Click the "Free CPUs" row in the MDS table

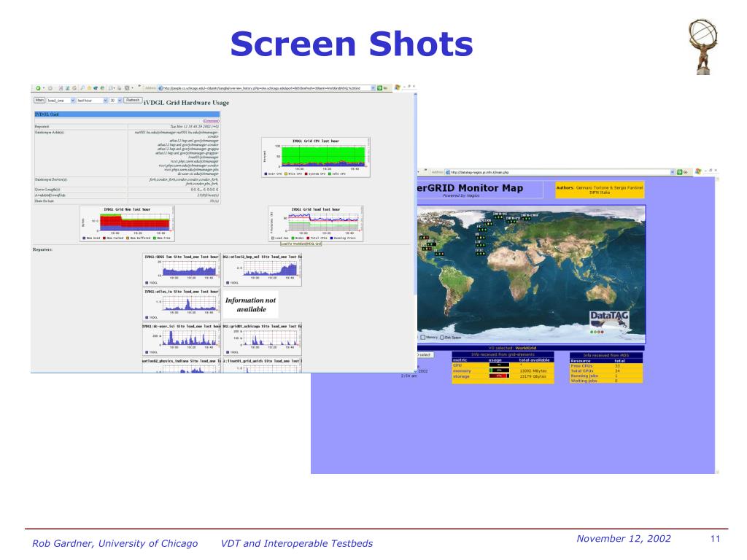pyautogui.click(x=606, y=366)
